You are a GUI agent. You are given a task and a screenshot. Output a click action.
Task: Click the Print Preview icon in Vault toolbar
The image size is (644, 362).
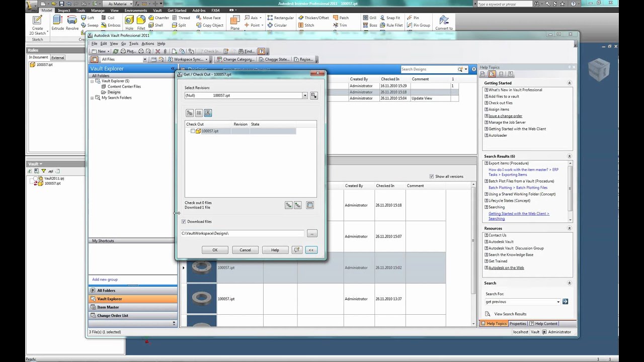coord(148,51)
